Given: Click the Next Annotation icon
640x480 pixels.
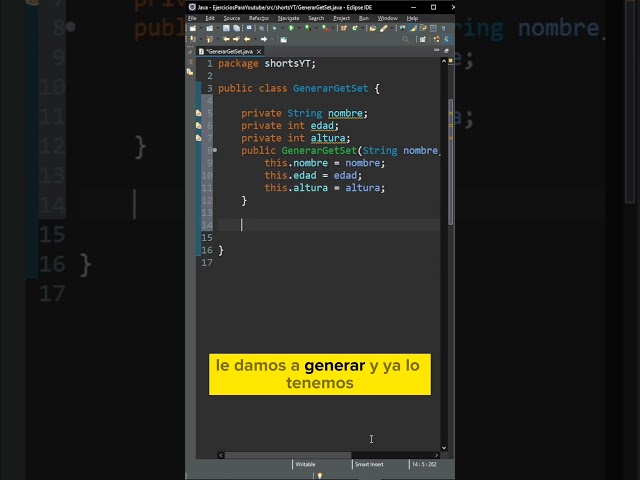Looking at the screenshot, I should [x=193, y=39].
